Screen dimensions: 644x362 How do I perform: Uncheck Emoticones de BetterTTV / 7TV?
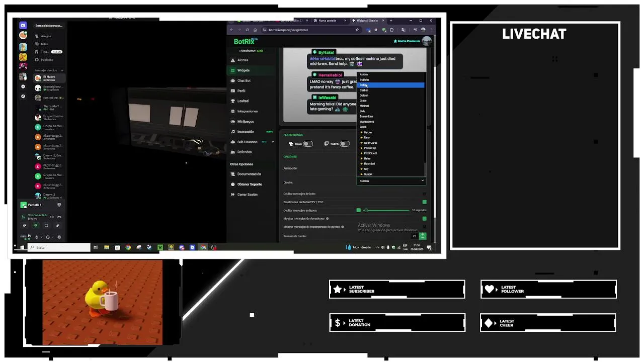(x=425, y=202)
